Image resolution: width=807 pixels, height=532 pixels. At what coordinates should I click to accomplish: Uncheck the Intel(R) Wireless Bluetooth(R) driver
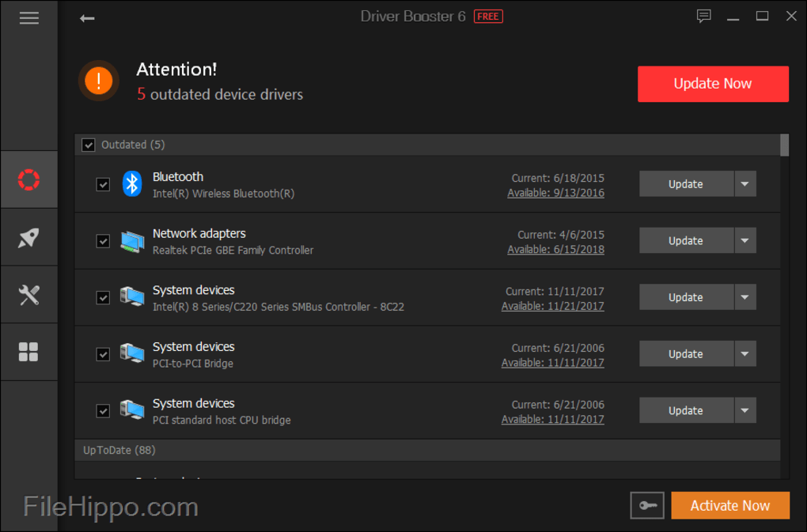(103, 183)
